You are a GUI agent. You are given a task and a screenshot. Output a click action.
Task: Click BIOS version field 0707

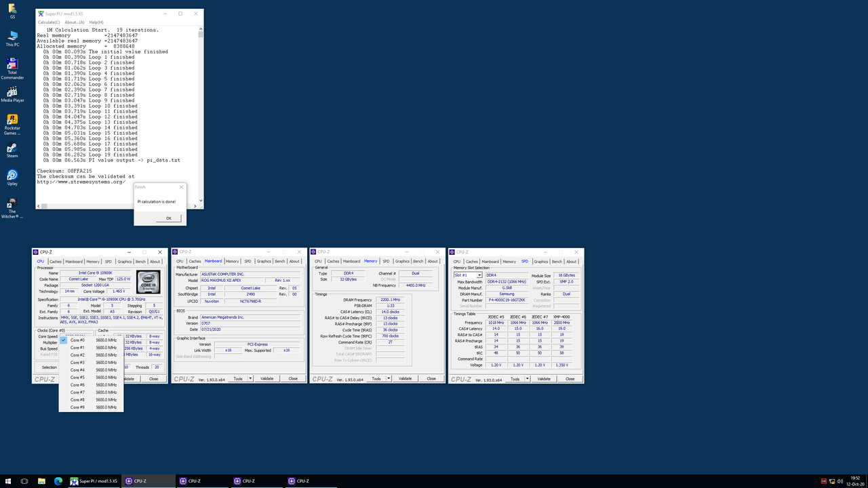pos(250,323)
